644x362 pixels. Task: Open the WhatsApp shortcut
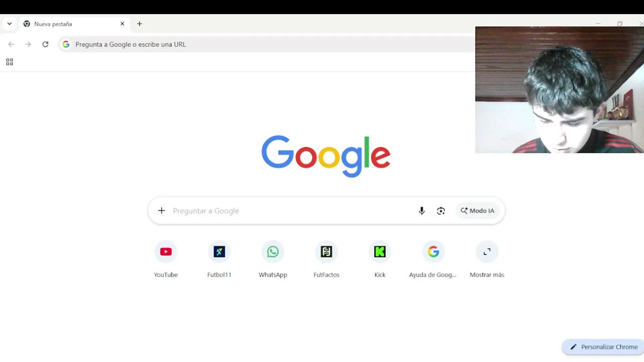(x=273, y=260)
